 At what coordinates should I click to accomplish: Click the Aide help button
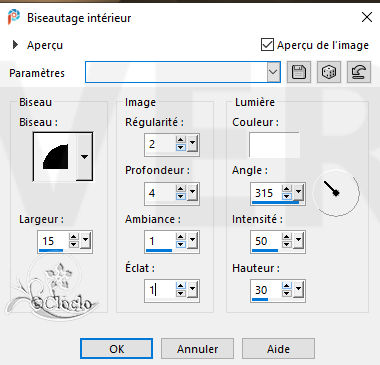click(278, 349)
